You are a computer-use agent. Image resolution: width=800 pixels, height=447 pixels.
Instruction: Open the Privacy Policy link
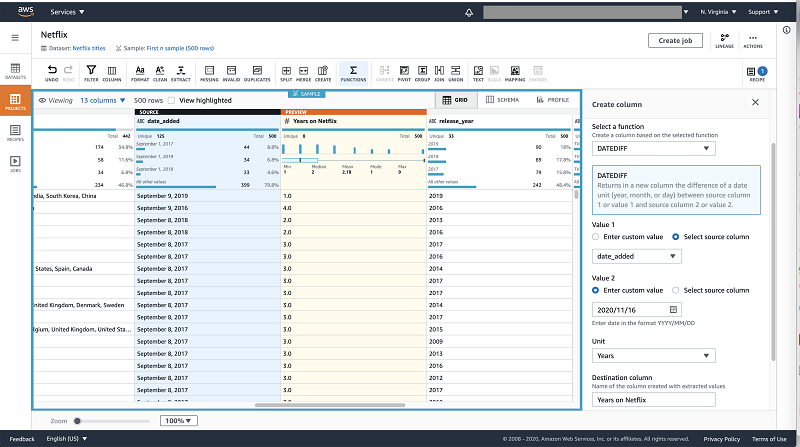pyautogui.click(x=721, y=439)
